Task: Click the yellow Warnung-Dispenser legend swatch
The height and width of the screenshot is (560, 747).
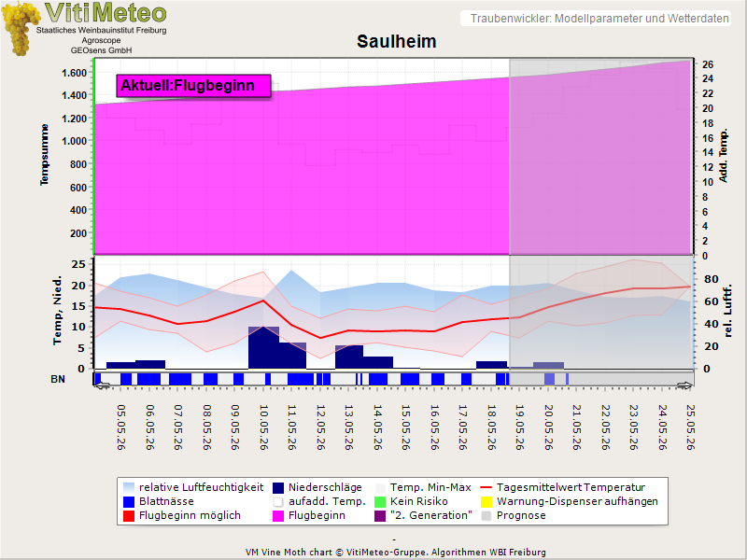Action: pos(486,502)
